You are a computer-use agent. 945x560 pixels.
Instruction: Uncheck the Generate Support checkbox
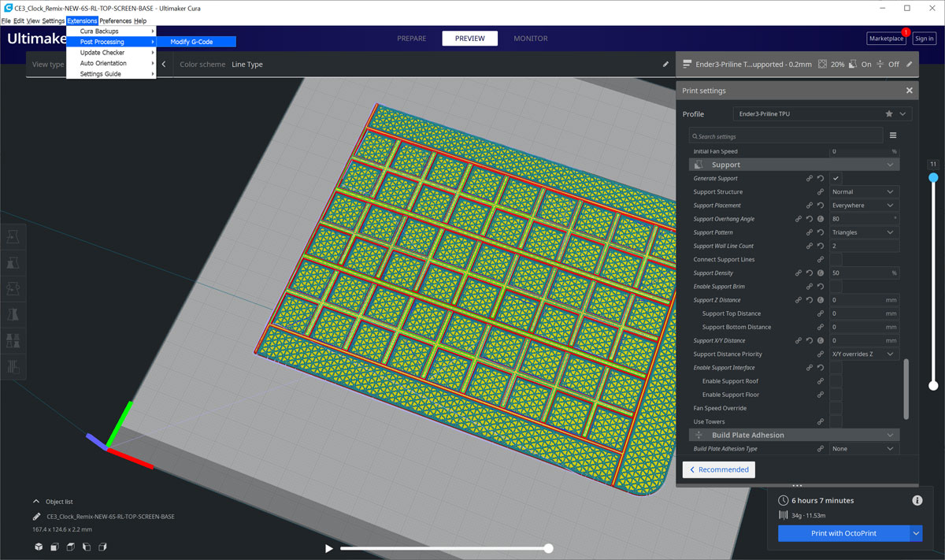(x=836, y=179)
